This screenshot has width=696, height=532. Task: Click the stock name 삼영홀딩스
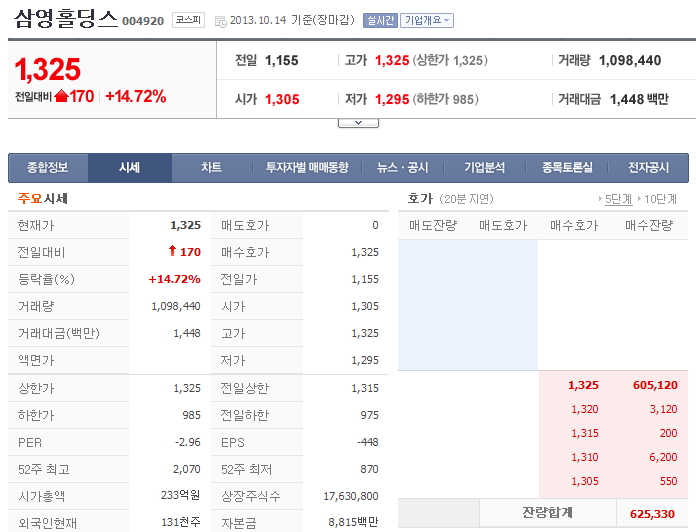coord(66,19)
